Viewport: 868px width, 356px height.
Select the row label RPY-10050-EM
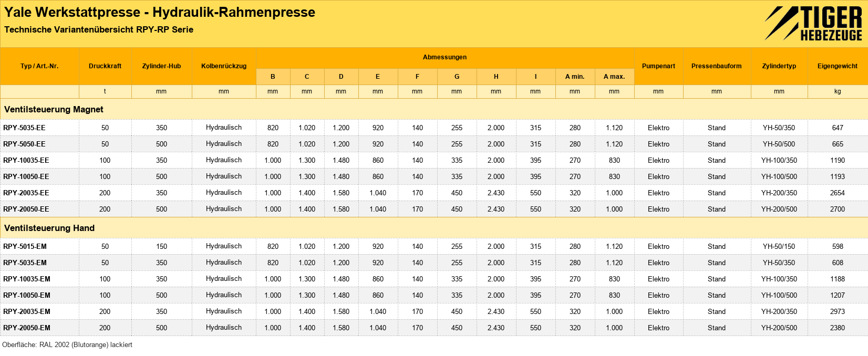[x=27, y=295]
